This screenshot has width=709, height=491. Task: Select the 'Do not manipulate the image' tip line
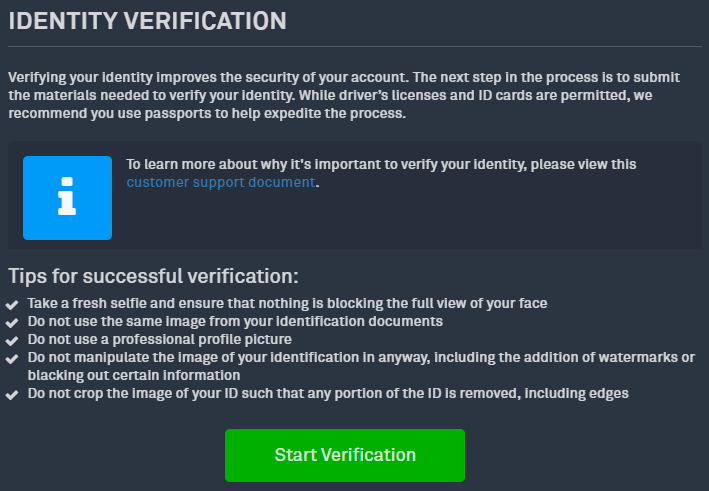361,357
